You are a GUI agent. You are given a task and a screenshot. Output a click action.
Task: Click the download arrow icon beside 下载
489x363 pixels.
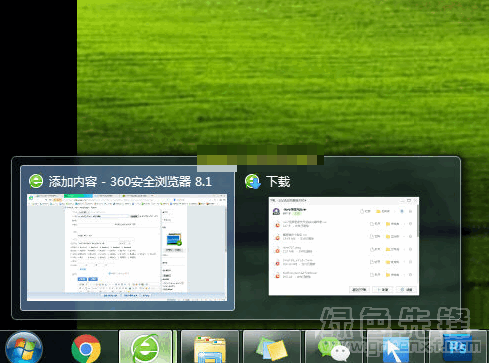coord(253,181)
